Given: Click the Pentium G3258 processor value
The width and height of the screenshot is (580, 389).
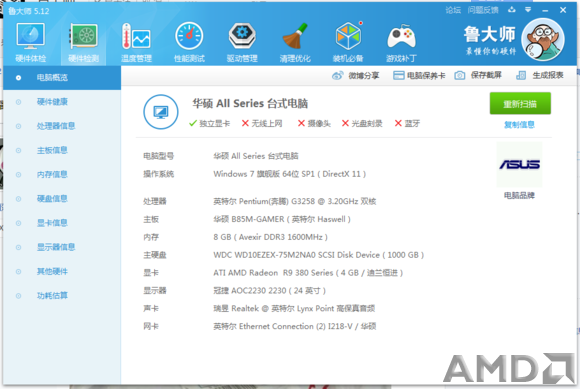Looking at the screenshot, I should (294, 202).
